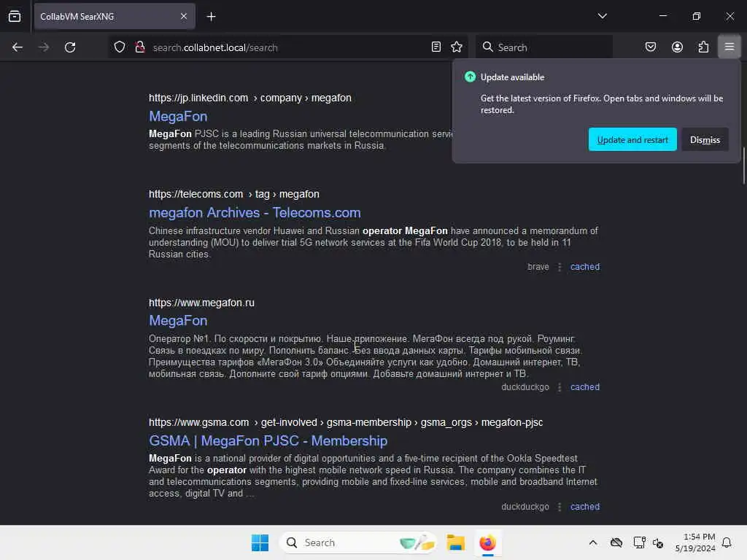
Task: Open the network tray icon
Action: click(639, 542)
